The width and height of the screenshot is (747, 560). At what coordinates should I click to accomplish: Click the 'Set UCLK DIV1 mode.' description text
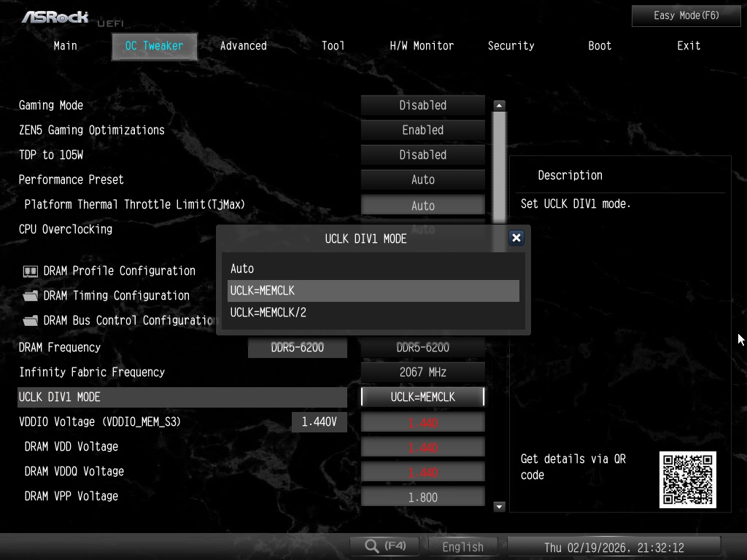coord(576,204)
